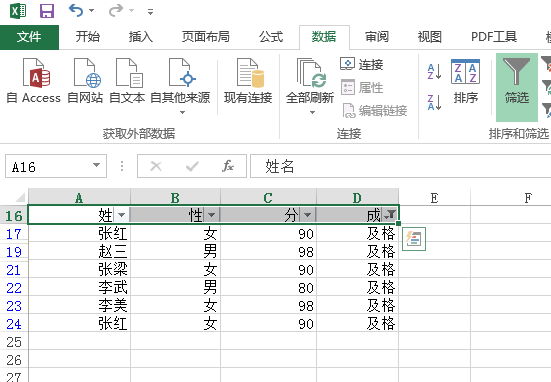The image size is (551, 382).
Task: Select the 98 score in 李美 row
Action: pyautogui.click(x=269, y=305)
